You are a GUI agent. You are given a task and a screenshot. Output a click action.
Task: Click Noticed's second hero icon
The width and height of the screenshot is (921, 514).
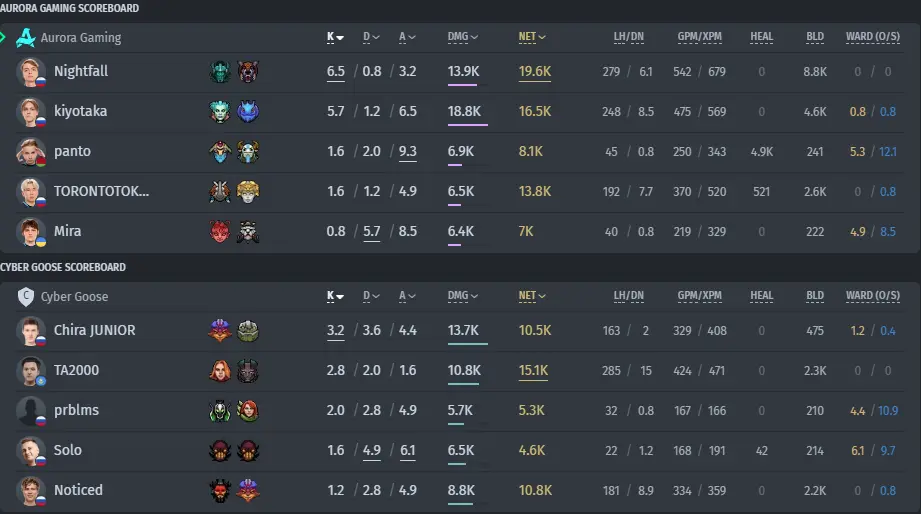tap(248, 491)
